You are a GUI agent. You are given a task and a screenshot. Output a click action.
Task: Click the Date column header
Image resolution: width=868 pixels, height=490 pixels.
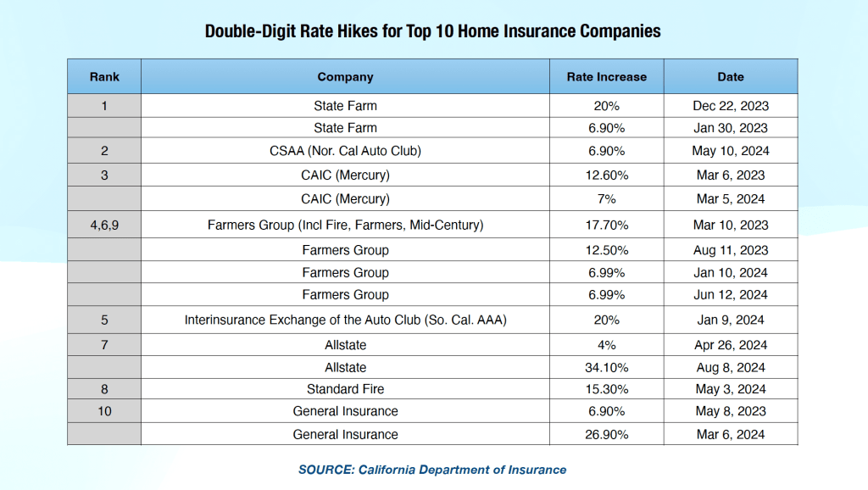(730, 76)
